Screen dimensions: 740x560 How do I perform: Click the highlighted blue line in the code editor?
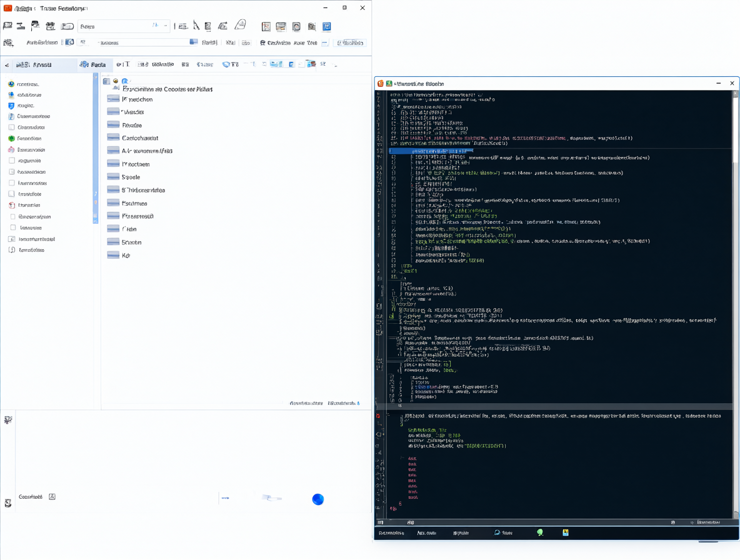pyautogui.click(x=431, y=151)
